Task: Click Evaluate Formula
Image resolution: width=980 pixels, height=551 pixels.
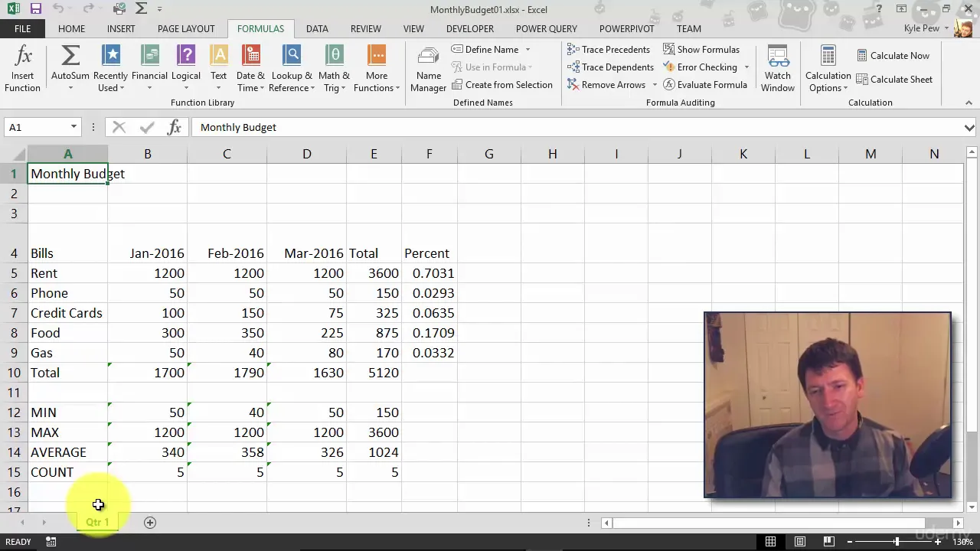Action: [x=705, y=84]
